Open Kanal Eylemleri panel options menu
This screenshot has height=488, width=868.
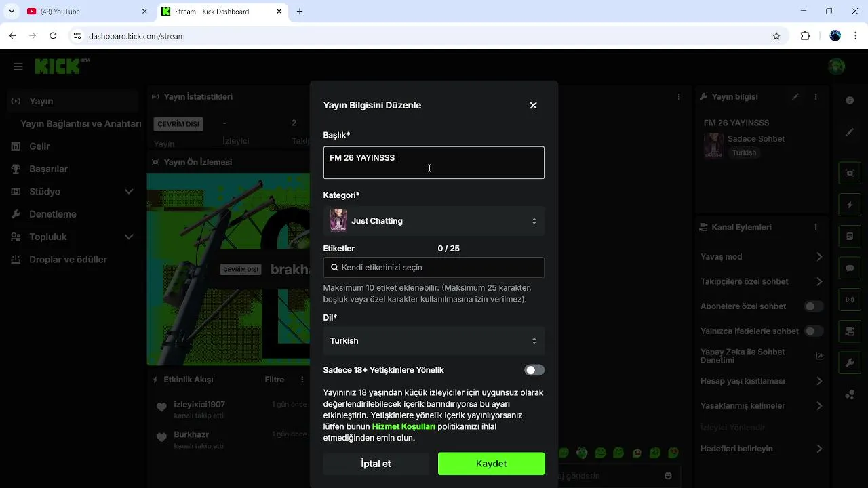click(x=816, y=227)
